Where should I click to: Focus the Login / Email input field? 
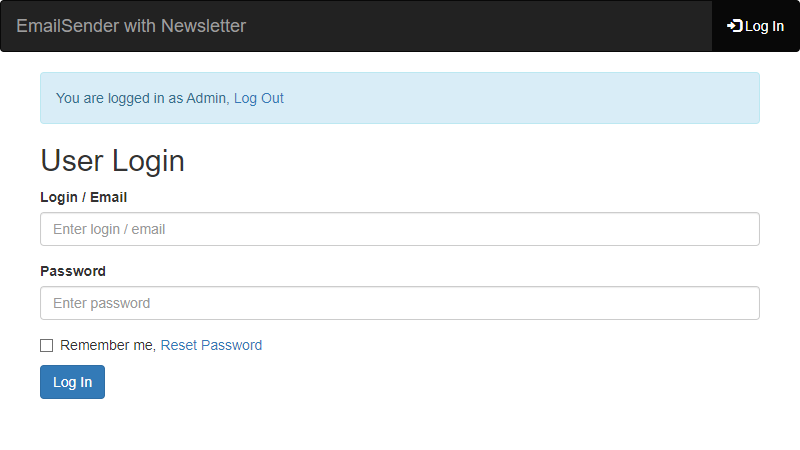click(400, 229)
